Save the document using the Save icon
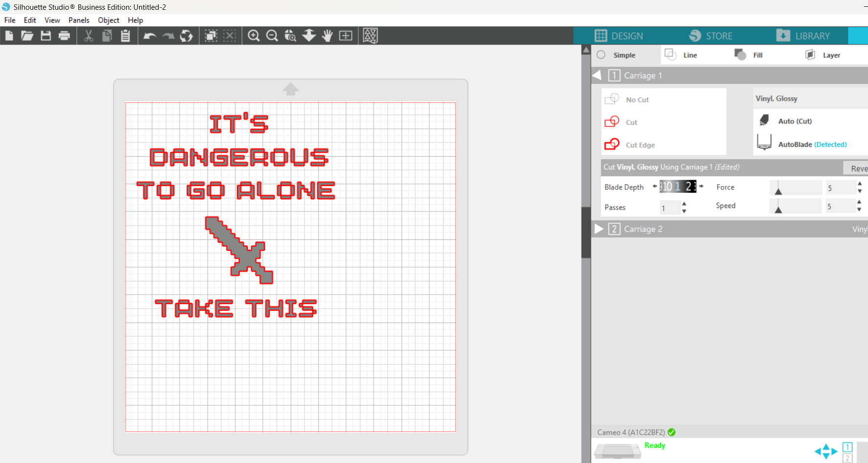Viewport: 868px width, 463px height. pos(46,36)
